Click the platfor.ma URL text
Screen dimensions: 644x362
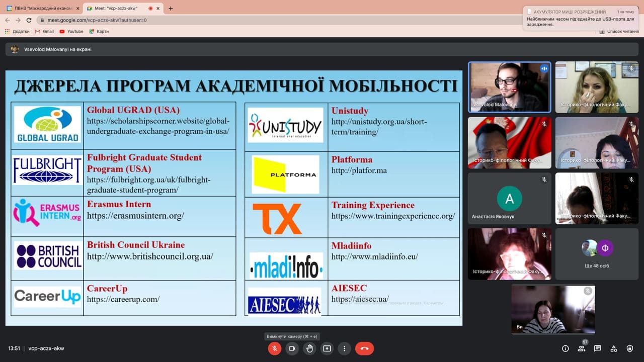[x=359, y=170]
